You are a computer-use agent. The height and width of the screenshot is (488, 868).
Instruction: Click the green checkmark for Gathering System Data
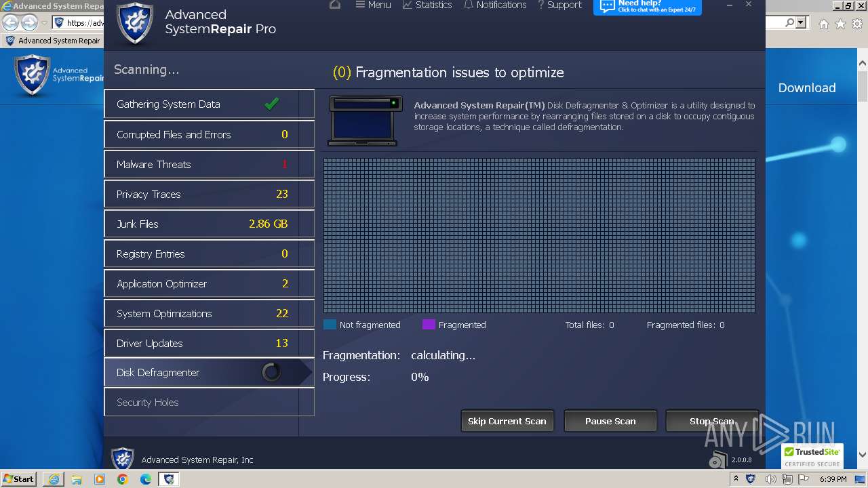click(272, 104)
